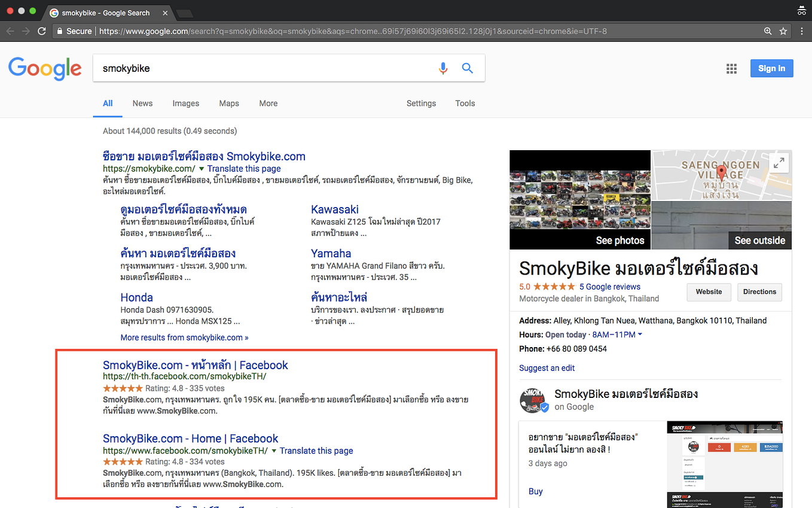Open See outside street view thumbnail

[x=722, y=225]
